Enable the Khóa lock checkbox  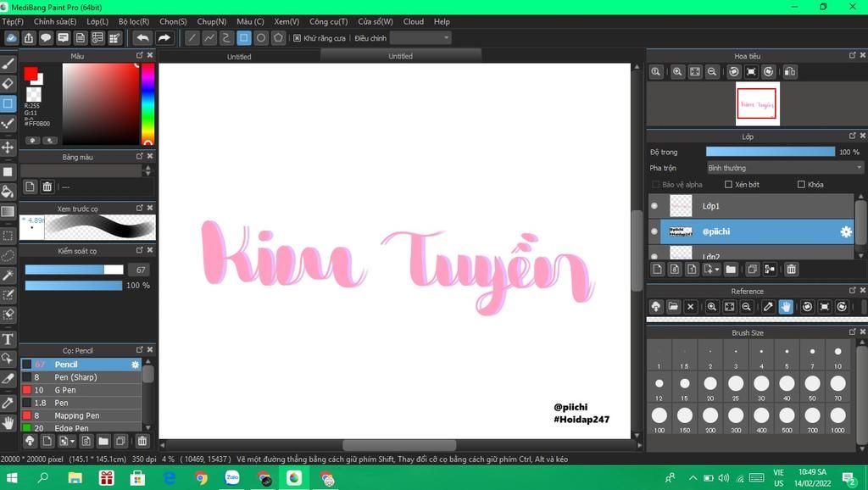(x=801, y=184)
